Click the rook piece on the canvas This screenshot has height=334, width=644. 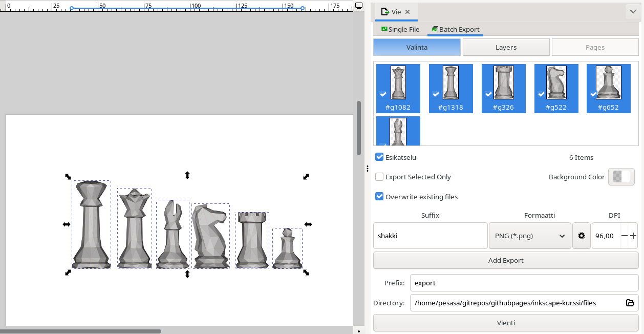pos(252,240)
